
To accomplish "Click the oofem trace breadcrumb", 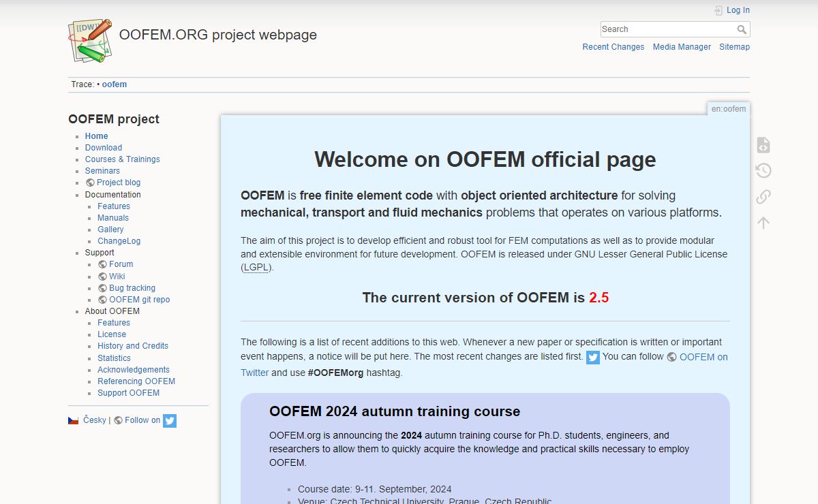I will [115, 84].
